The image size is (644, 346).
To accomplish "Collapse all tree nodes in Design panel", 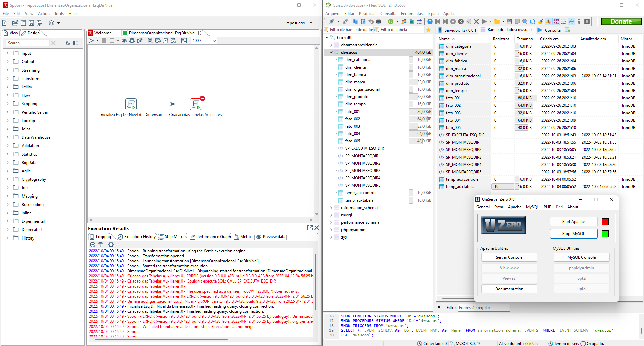I will click(x=76, y=43).
